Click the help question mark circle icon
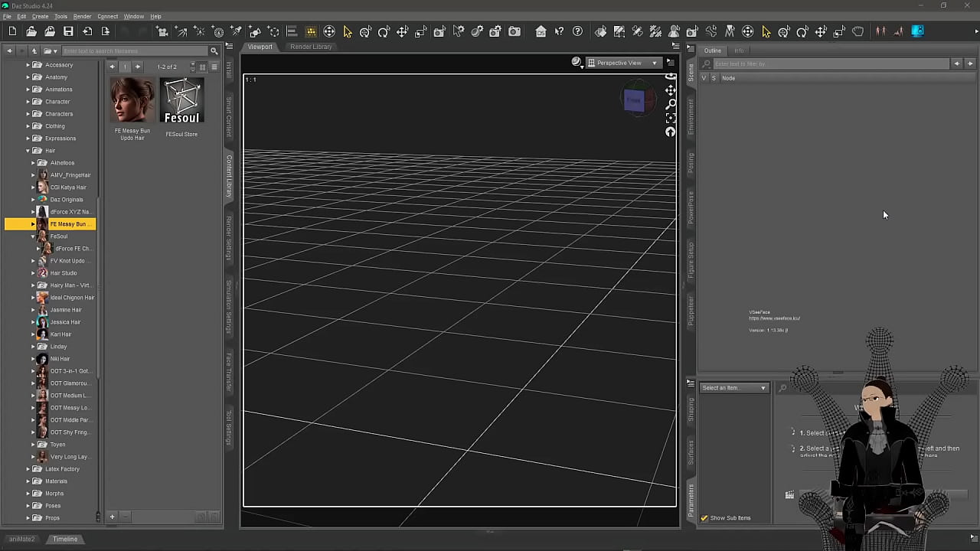 click(x=577, y=31)
